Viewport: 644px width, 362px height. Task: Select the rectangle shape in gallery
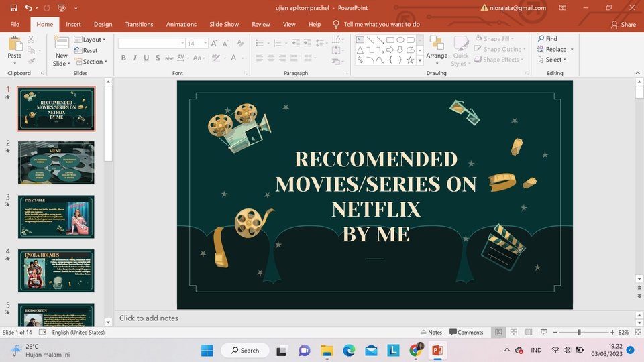pyautogui.click(x=390, y=40)
